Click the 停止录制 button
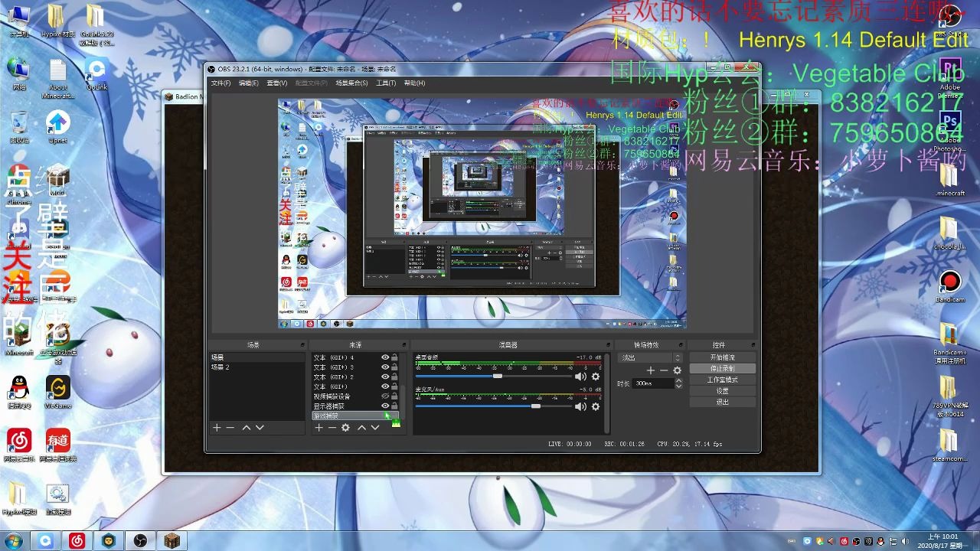This screenshot has height=551, width=980. (722, 368)
